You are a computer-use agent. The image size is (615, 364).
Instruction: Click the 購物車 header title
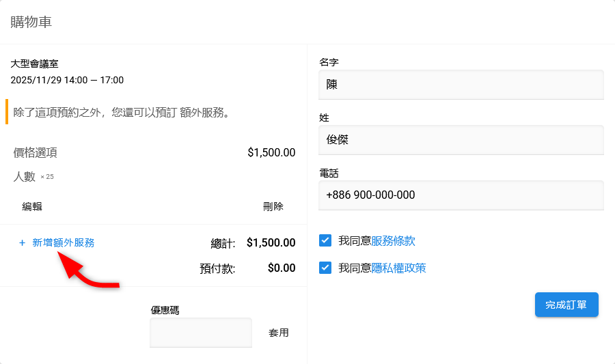pyautogui.click(x=31, y=22)
